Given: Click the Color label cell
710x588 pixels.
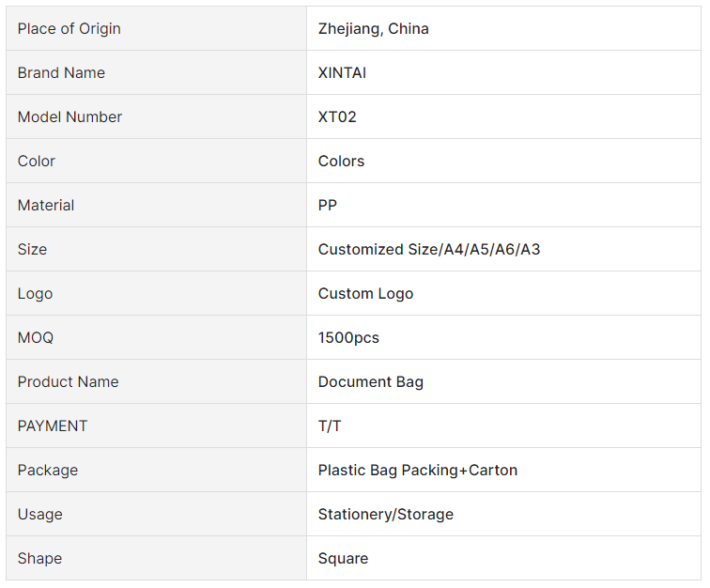Looking at the screenshot, I should pyautogui.click(x=156, y=161).
